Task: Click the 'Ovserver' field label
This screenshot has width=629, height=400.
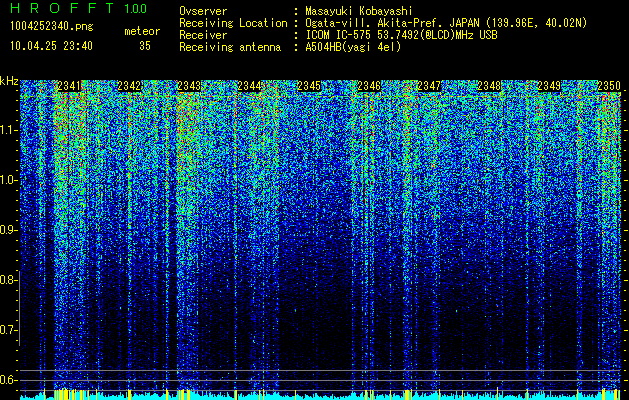Action: click(203, 11)
